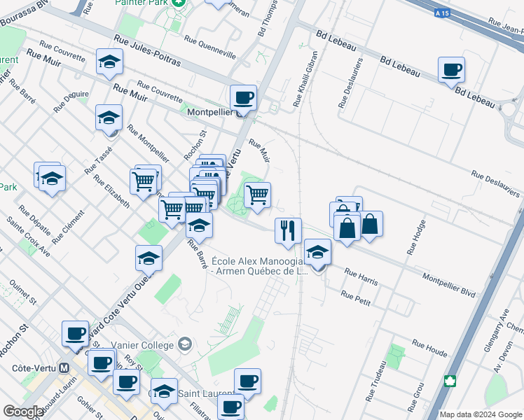The width and height of the screenshot is (524, 420).
Task: Click the Rue Quenneville street label
Action: click(210, 47)
